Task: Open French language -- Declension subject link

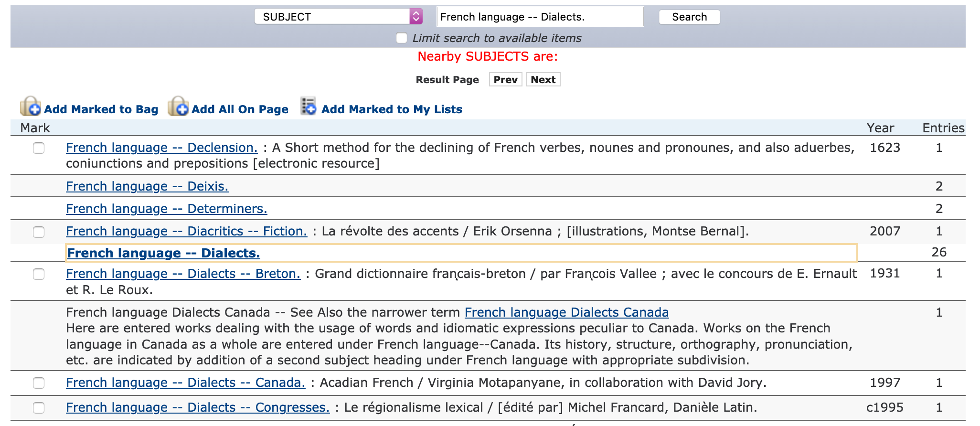Action: click(x=162, y=148)
